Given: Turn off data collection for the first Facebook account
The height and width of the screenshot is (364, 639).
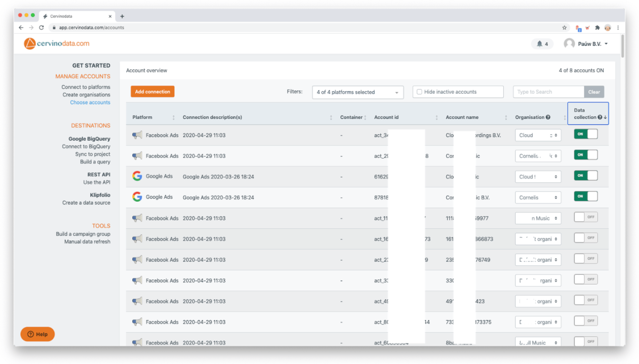Looking at the screenshot, I should pos(585,134).
